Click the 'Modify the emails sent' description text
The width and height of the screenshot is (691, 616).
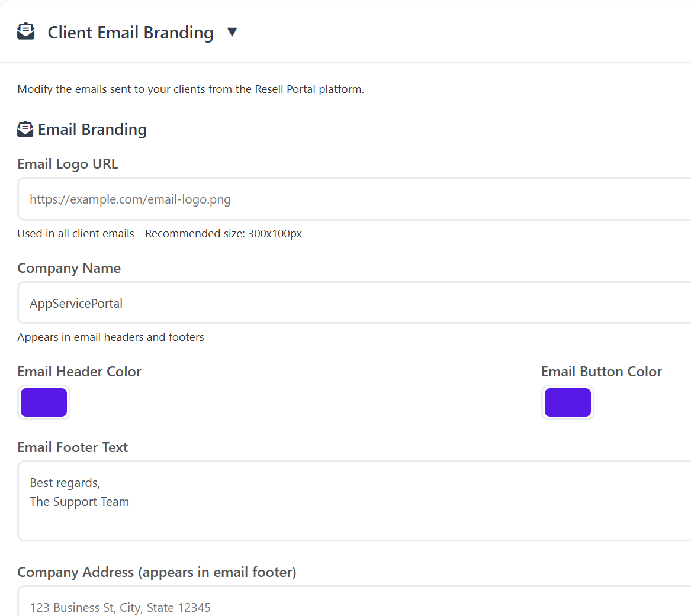point(191,89)
